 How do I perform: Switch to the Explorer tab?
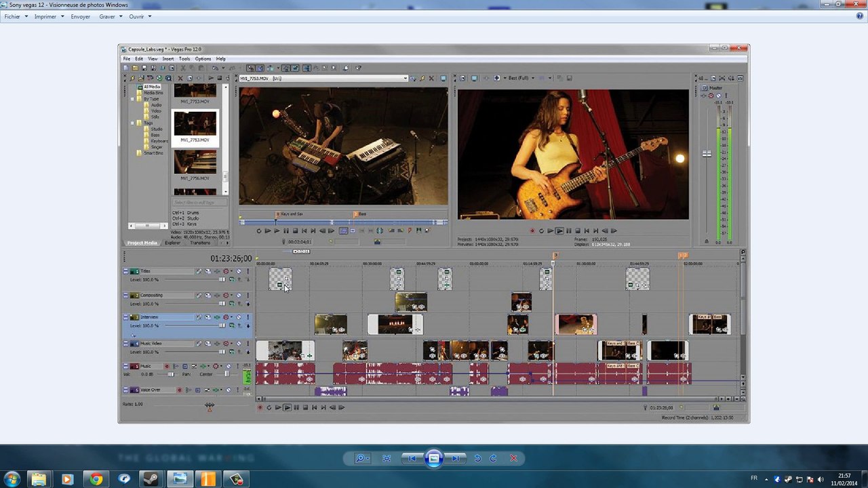[x=173, y=243]
